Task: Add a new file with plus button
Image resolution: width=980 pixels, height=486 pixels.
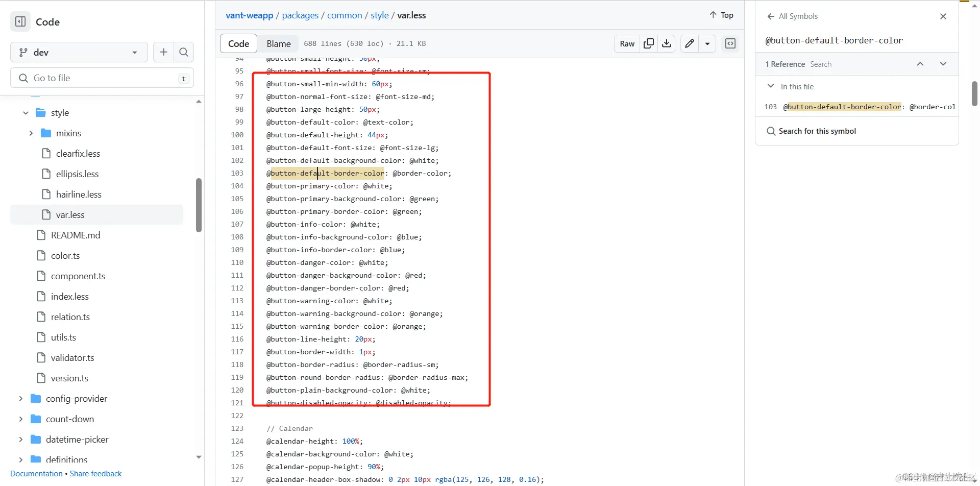Action: 163,52
